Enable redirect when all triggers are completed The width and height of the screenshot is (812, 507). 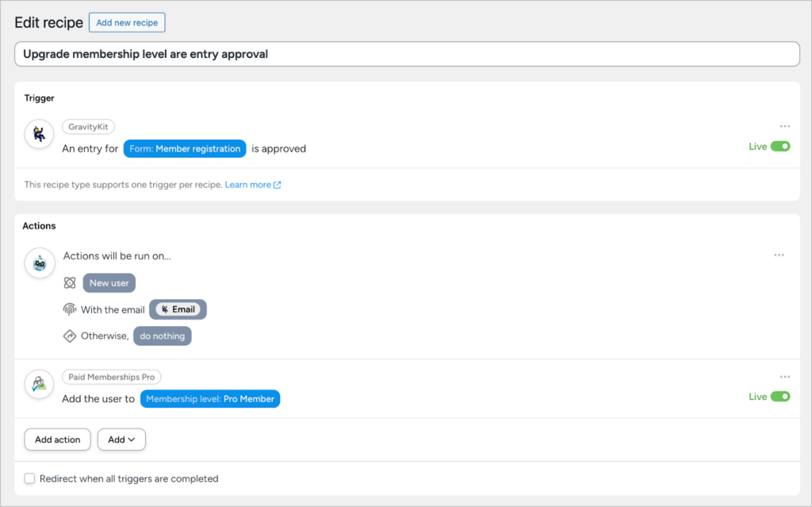(x=29, y=478)
